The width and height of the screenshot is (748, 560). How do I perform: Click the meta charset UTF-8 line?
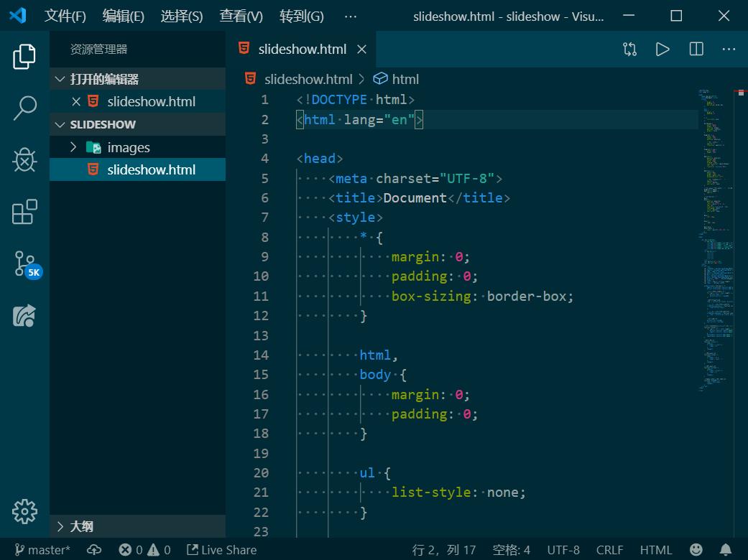[415, 178]
